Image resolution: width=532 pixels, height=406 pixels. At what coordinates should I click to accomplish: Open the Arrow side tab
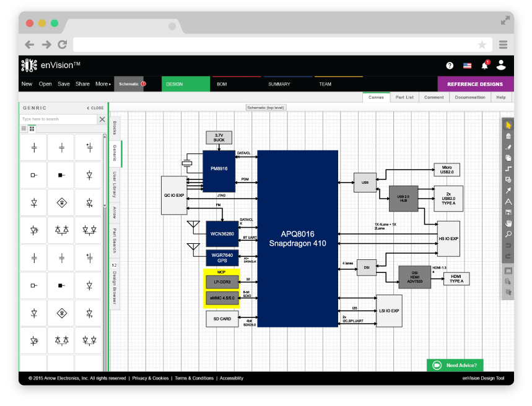pyautogui.click(x=115, y=213)
